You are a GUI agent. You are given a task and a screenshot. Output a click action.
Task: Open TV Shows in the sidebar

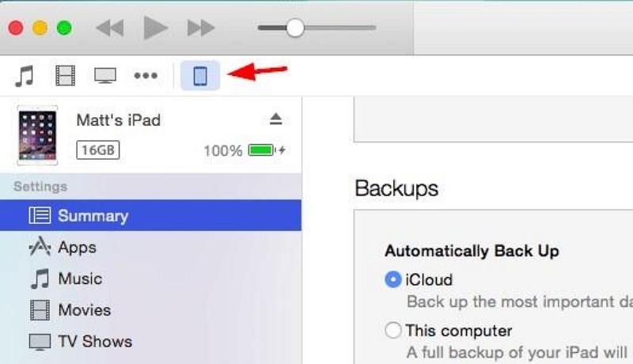click(94, 342)
